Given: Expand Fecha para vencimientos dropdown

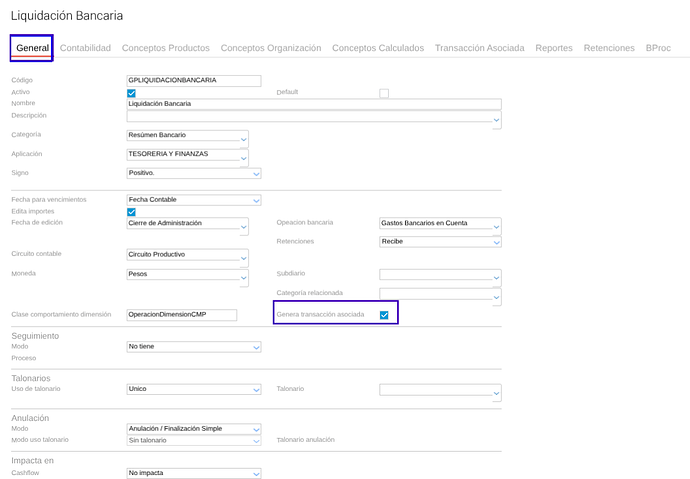Looking at the screenshot, I should tap(194, 200).
